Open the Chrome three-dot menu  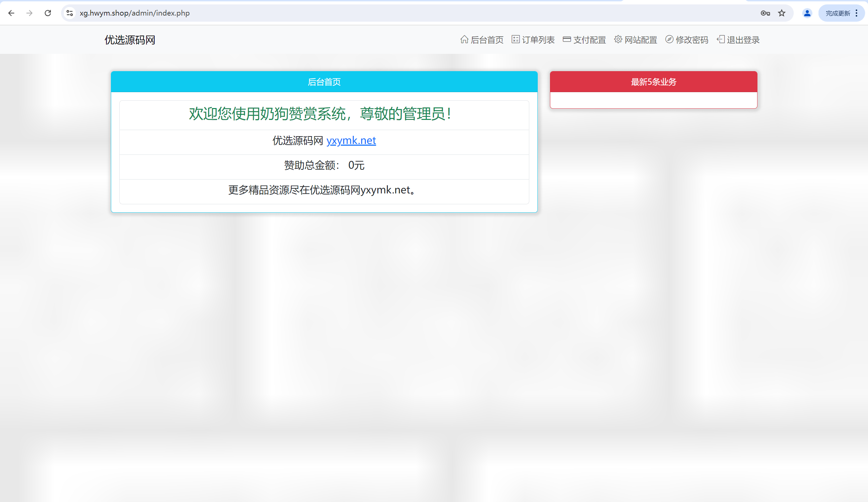pyautogui.click(x=856, y=14)
